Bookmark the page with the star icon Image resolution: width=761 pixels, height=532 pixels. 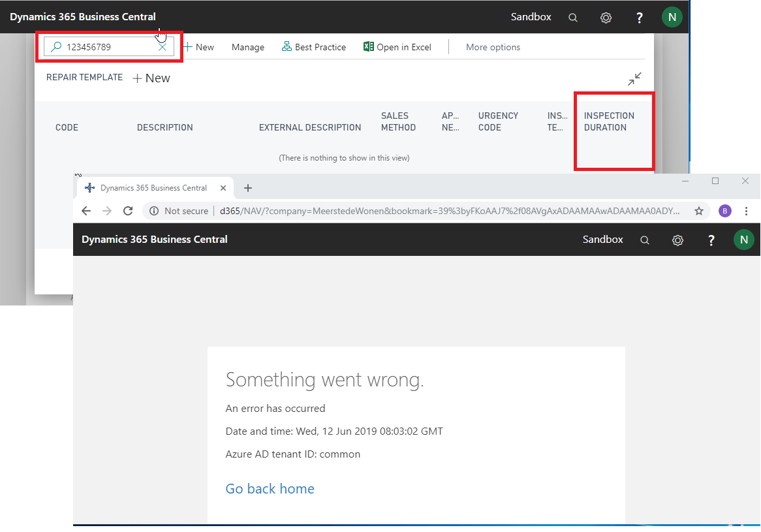pyautogui.click(x=699, y=211)
